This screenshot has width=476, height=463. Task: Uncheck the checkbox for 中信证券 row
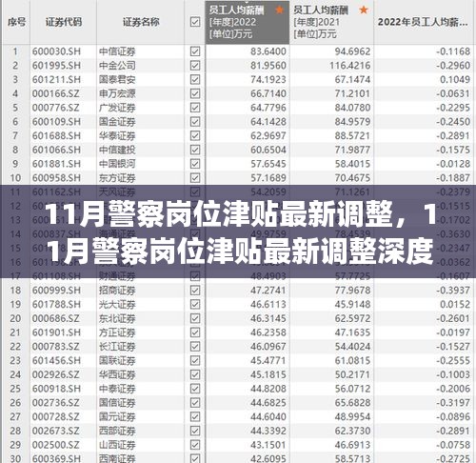(195, 51)
